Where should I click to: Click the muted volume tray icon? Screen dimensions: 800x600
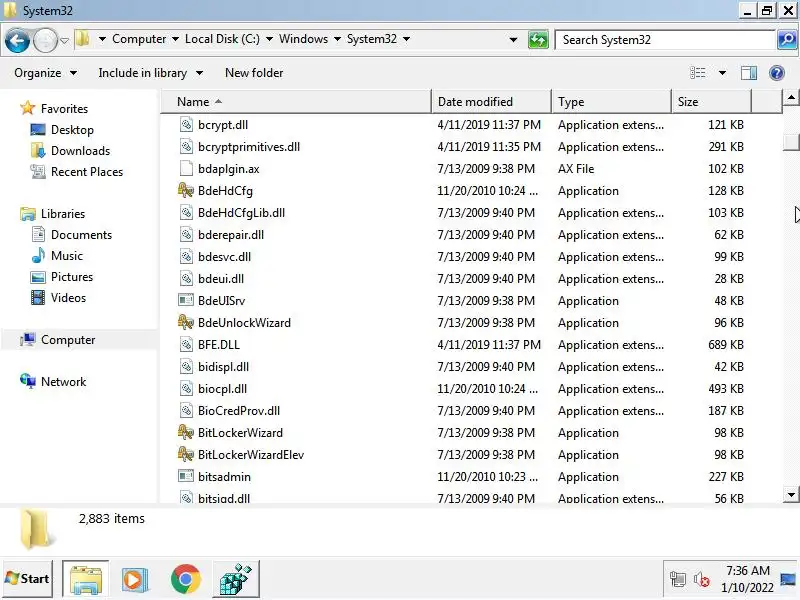point(702,580)
